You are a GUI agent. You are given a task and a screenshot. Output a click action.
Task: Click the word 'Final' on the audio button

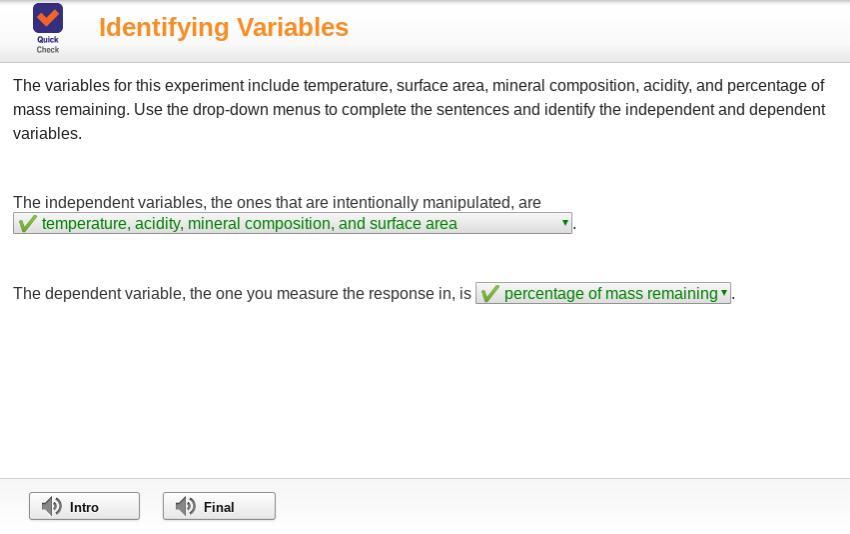pos(219,507)
